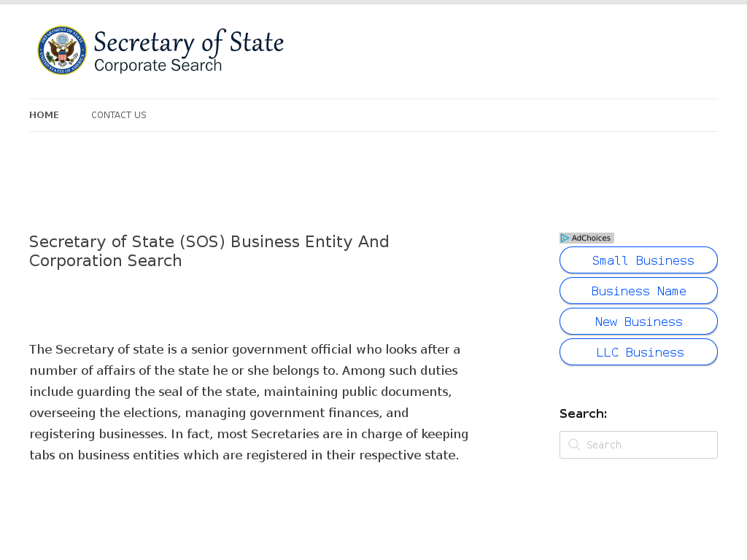The height and width of the screenshot is (560, 747).
Task: Click the 'Search:' widget label
Action: click(583, 414)
